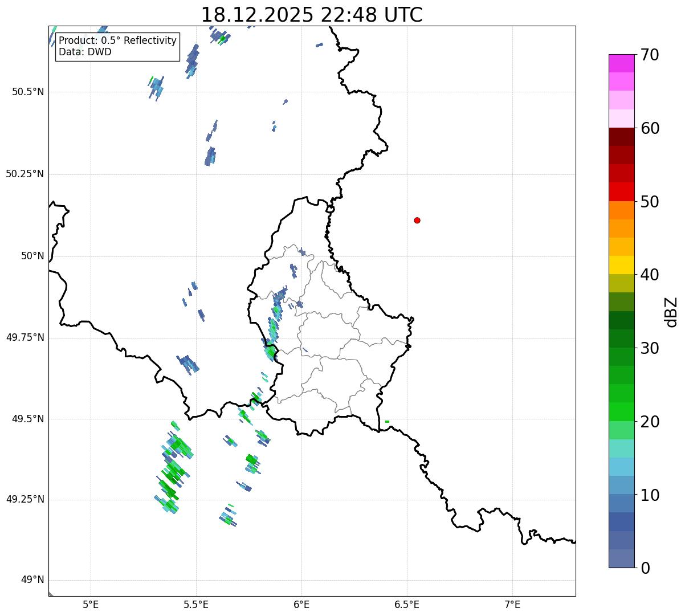This screenshot has width=685, height=616.
Task: Click the white-pink swatch just above 60 dBZ
Action: 621,119
